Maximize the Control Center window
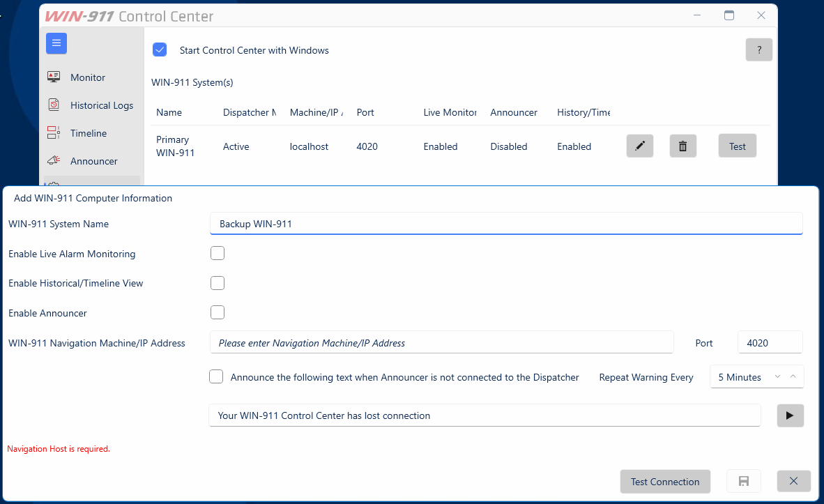The image size is (824, 504). pyautogui.click(x=729, y=15)
